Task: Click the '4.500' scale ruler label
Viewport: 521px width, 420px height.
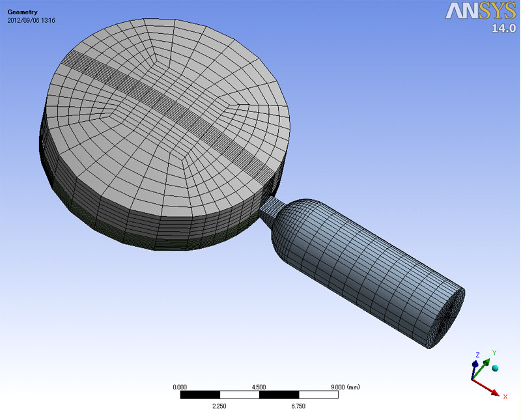Action: coord(259,387)
